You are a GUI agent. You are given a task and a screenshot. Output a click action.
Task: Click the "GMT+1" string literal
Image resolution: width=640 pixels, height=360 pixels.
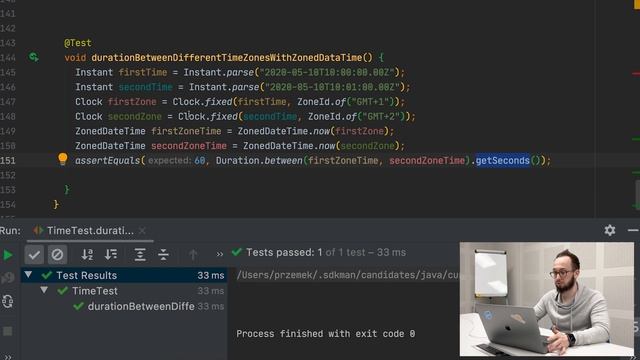[x=371, y=102]
